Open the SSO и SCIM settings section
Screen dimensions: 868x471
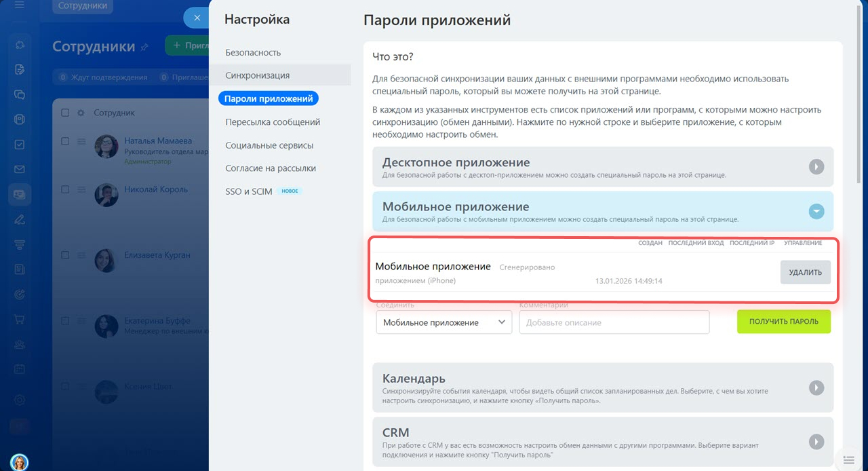(x=249, y=191)
